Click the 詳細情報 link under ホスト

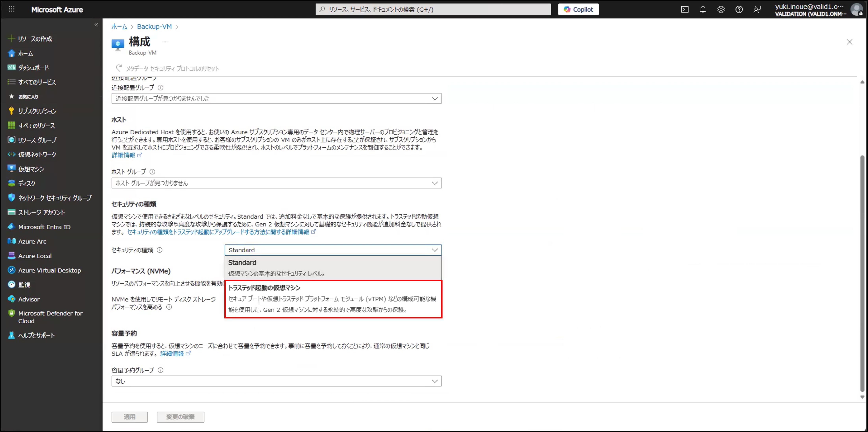tap(124, 155)
